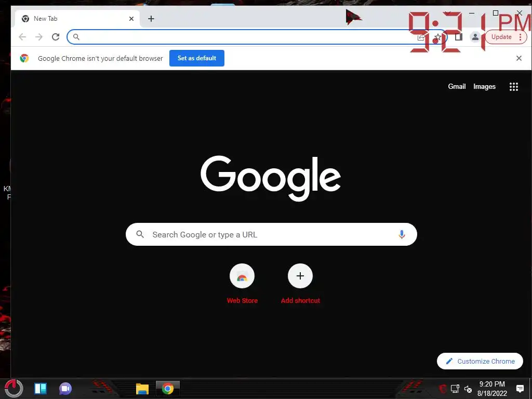Click the Update button in Chrome
The image size is (532, 399).
tap(501, 37)
